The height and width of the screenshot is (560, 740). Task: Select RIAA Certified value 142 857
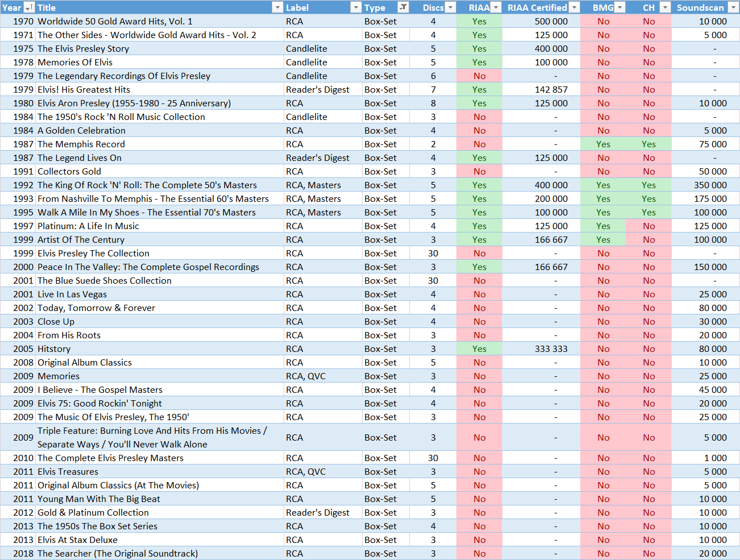[x=541, y=89]
